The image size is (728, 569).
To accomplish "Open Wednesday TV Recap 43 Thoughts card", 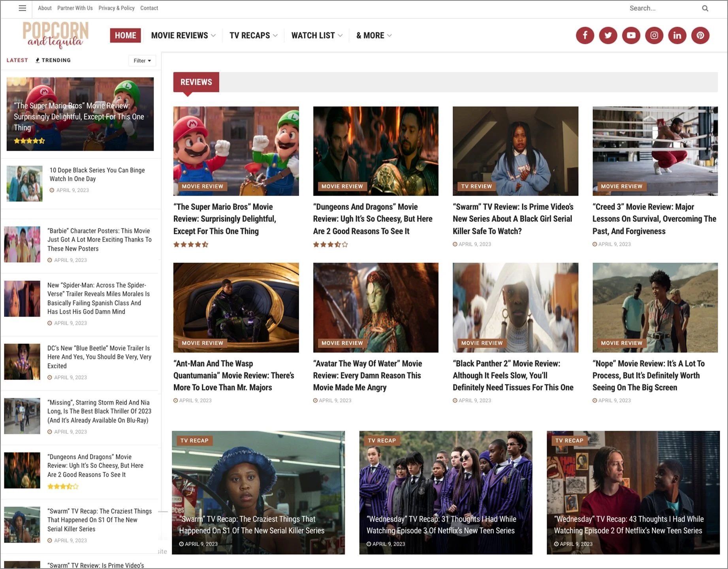I will pos(633,493).
